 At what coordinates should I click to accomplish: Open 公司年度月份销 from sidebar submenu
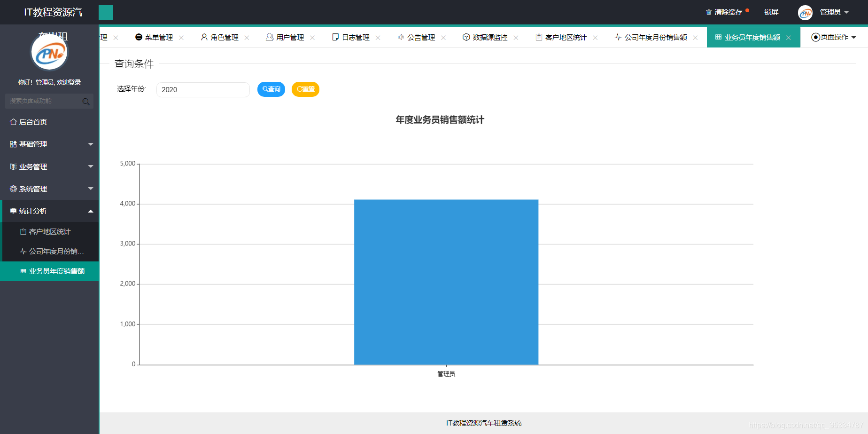(49, 252)
